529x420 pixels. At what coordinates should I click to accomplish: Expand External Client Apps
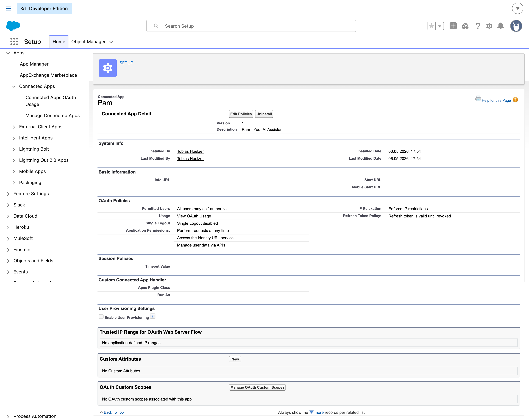click(x=14, y=127)
